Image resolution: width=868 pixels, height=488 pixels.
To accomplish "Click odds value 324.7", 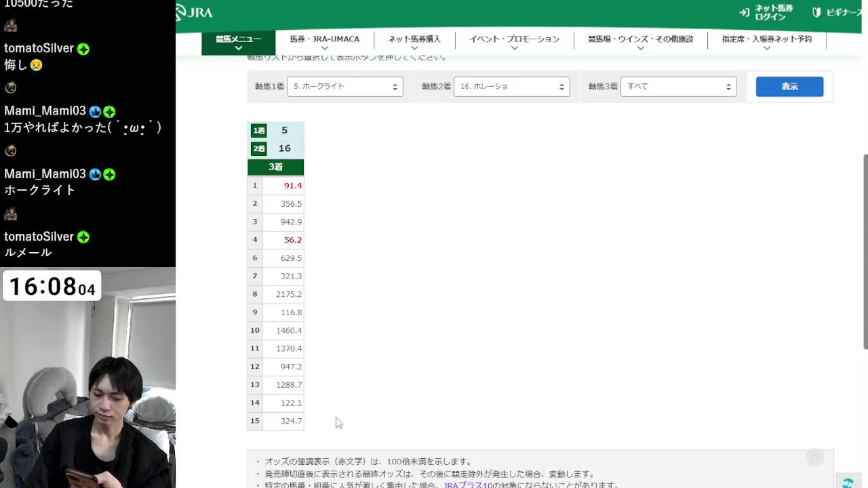I will (291, 421).
